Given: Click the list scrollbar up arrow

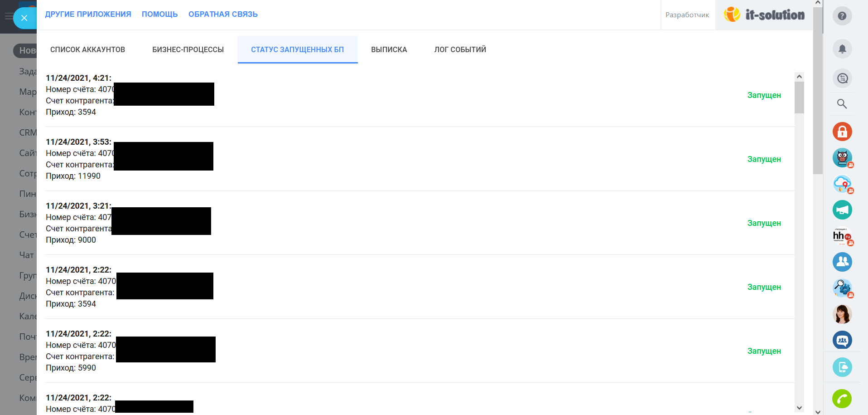Looking at the screenshot, I should (x=799, y=77).
